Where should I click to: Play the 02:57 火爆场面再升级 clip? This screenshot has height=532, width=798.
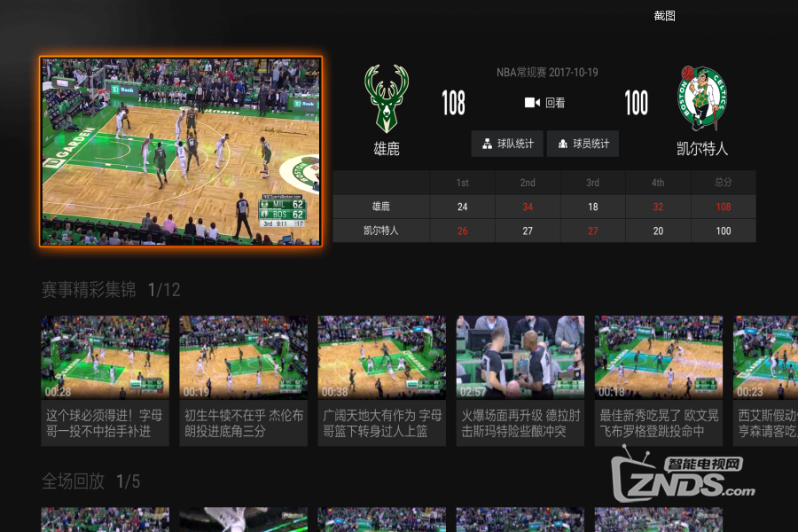[520, 379]
